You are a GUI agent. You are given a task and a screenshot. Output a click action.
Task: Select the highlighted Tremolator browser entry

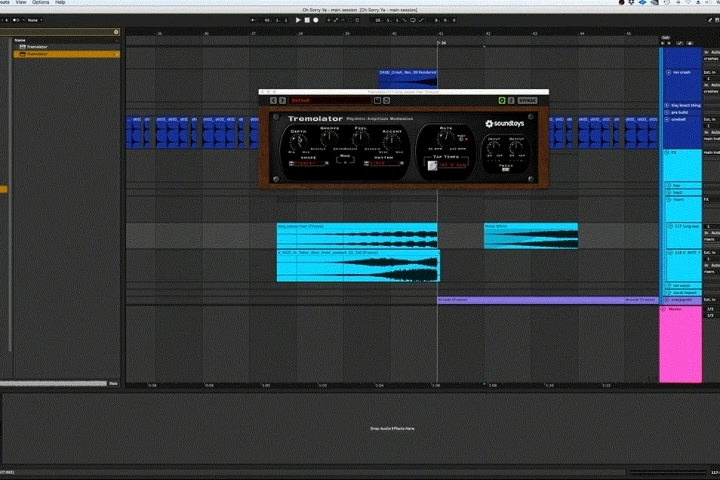pyautogui.click(x=67, y=54)
